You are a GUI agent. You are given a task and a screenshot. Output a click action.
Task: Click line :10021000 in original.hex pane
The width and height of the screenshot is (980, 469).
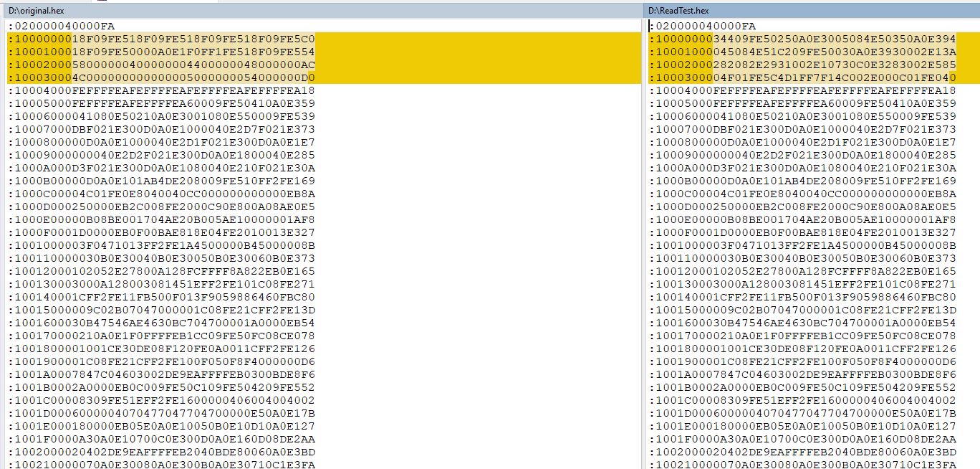pyautogui.click(x=161, y=464)
